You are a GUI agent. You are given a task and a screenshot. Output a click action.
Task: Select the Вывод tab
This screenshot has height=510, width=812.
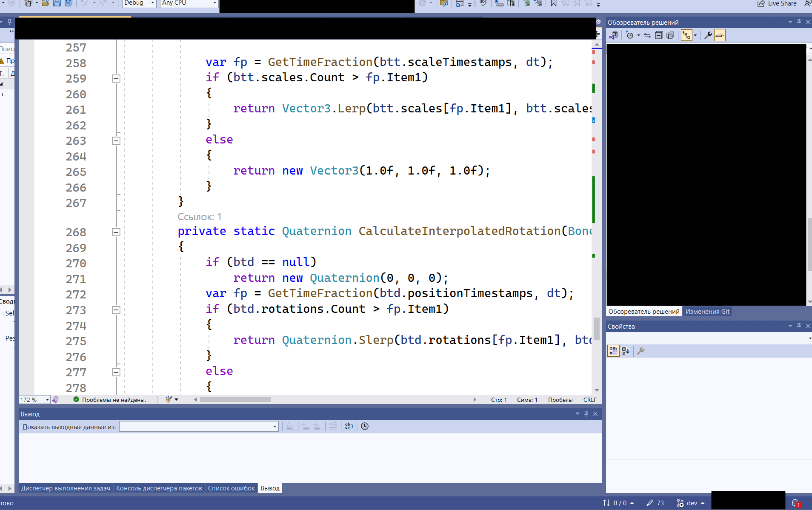[x=270, y=488]
